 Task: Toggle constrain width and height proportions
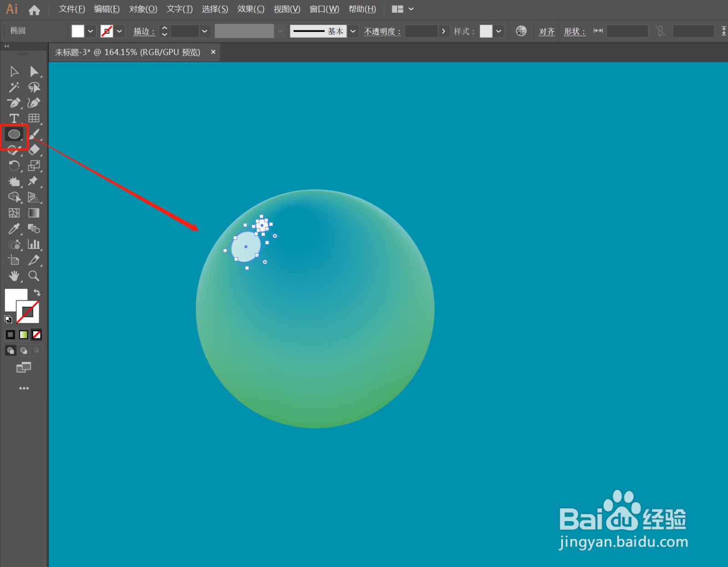(x=660, y=31)
